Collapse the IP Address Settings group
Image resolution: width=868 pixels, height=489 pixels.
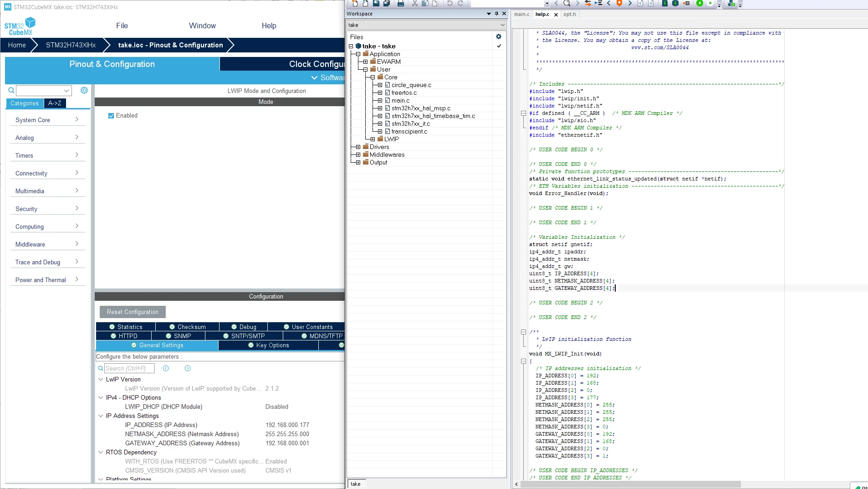[x=101, y=416]
